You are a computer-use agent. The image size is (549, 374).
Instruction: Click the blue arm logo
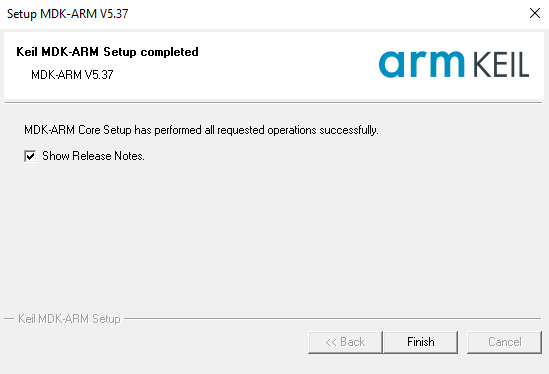[422, 64]
